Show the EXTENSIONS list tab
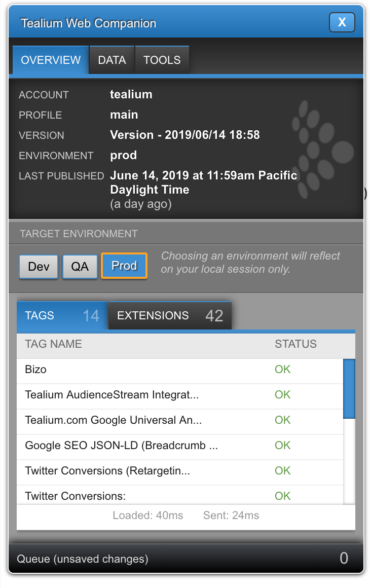The height and width of the screenshot is (588, 370). coord(170,316)
